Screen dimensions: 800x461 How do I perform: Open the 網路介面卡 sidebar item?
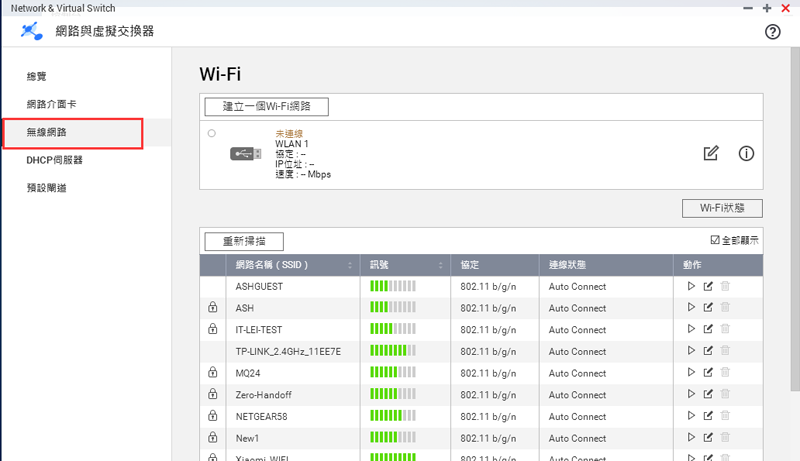[51, 104]
